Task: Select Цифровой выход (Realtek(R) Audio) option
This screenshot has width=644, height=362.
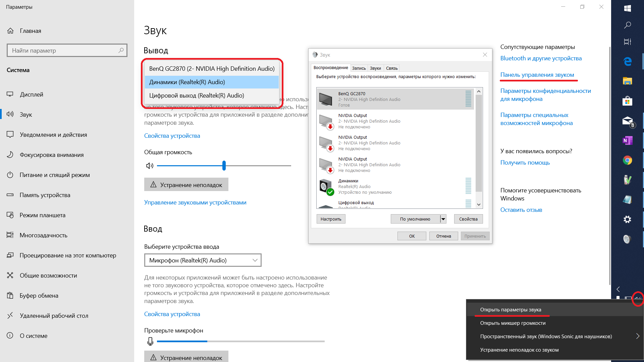Action: click(x=212, y=96)
